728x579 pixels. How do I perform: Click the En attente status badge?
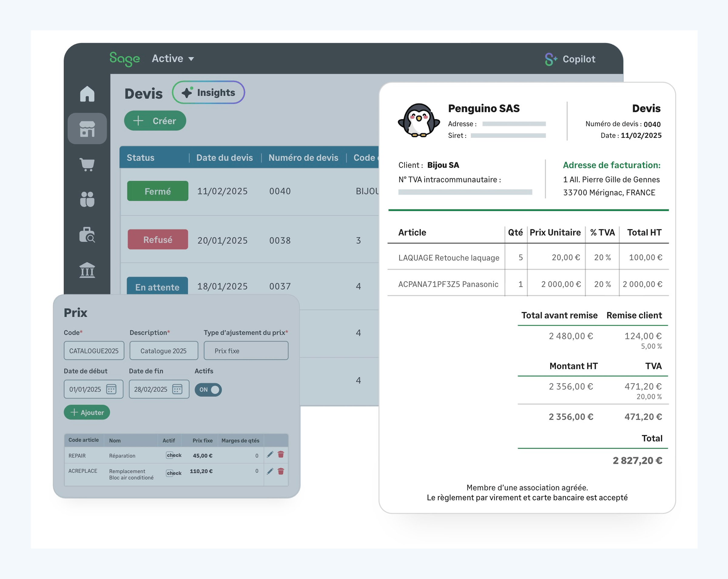click(157, 286)
